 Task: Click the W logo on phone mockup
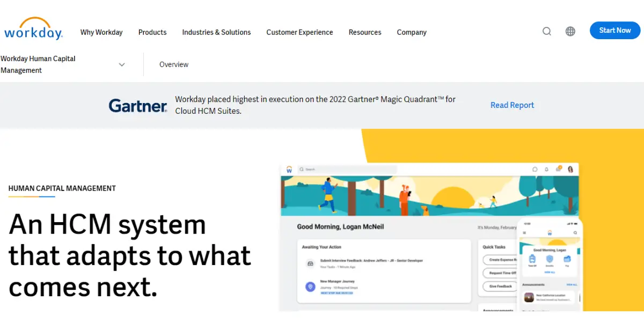tap(550, 232)
